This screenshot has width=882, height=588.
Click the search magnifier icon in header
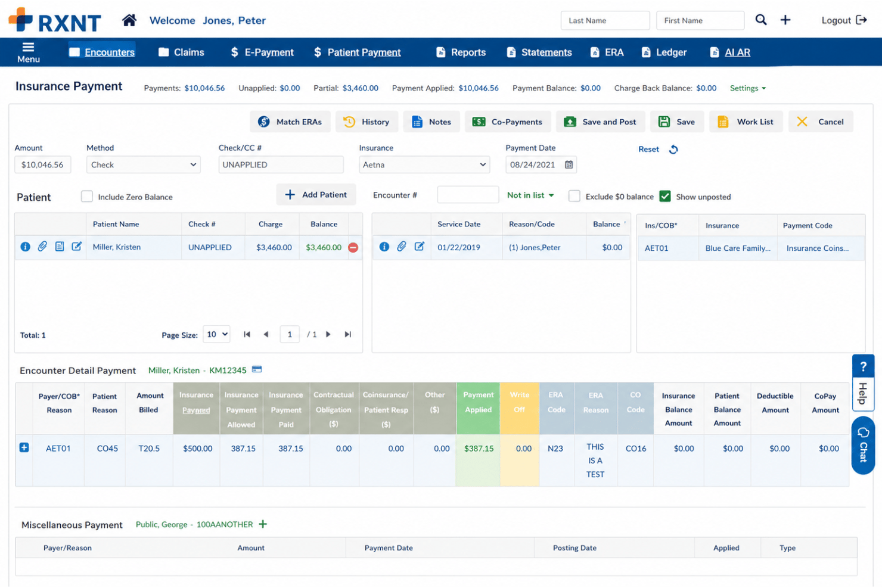pyautogui.click(x=761, y=20)
